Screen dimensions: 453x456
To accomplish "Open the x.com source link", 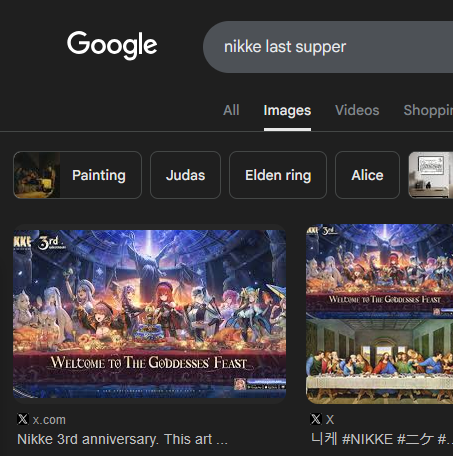I will (x=49, y=420).
